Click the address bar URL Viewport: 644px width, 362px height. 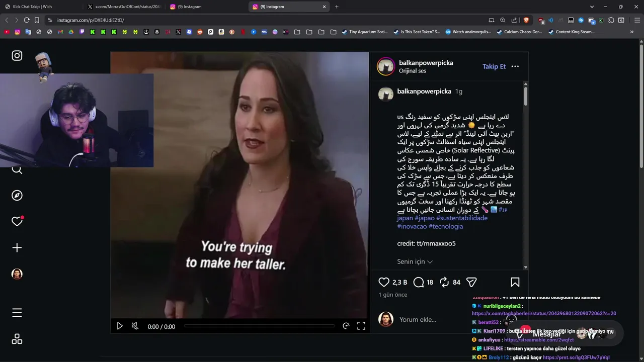pos(91,20)
